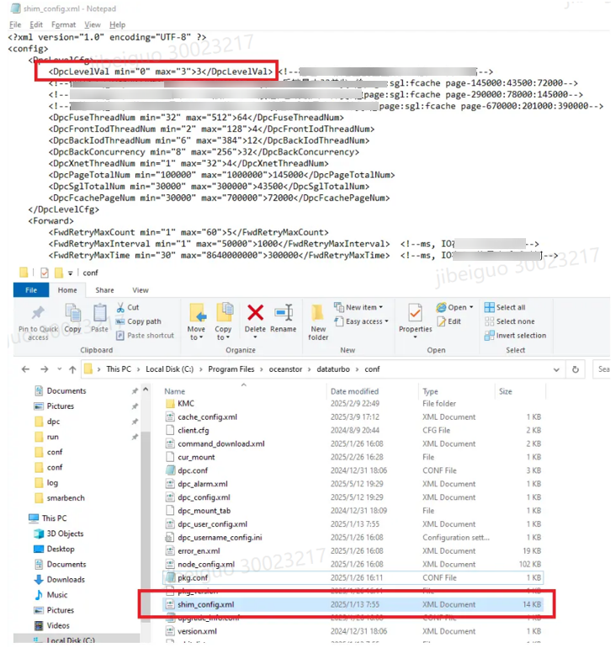611x648 pixels.
Task: Click the red Delete icon
Action: 255,314
